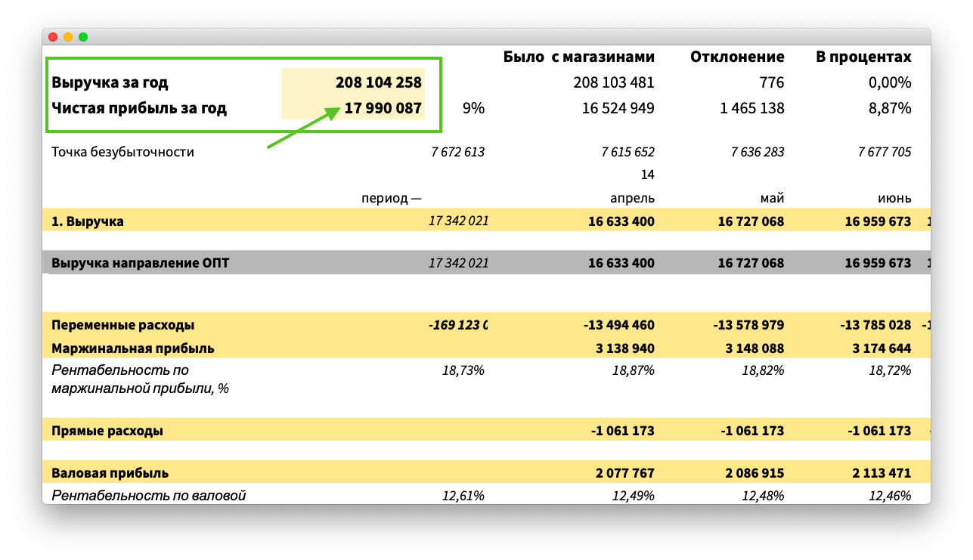
Task: Select the "апрель" month header cell
Action: coord(632,199)
